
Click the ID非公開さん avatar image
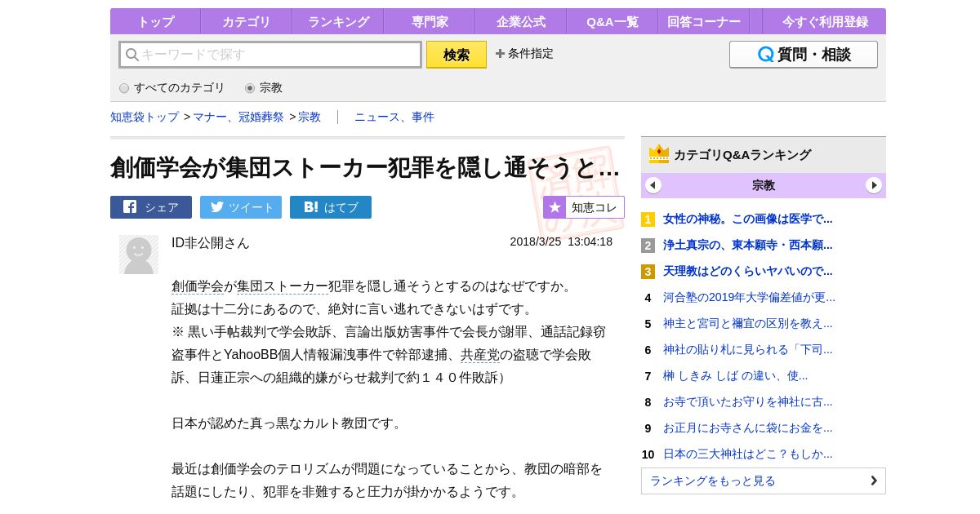(139, 255)
